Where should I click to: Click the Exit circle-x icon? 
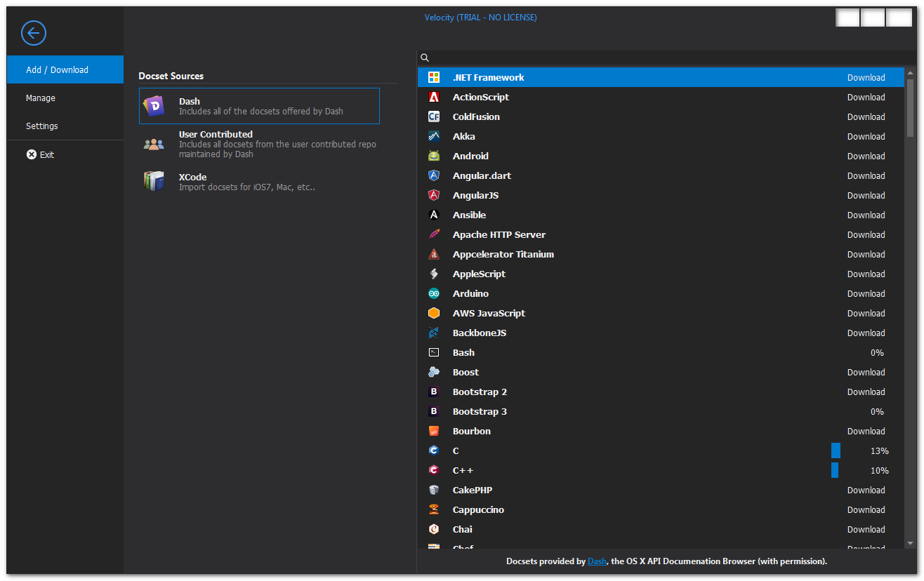(x=32, y=154)
